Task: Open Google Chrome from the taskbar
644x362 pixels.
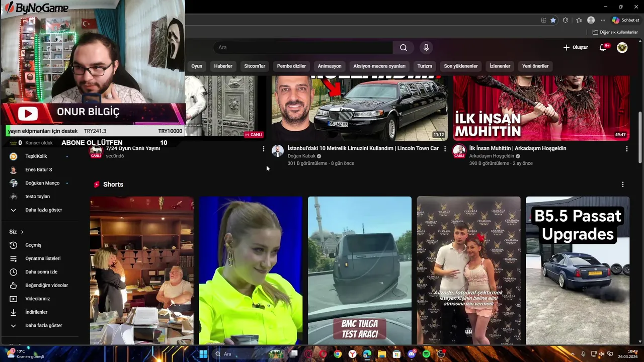Action: 338,354
